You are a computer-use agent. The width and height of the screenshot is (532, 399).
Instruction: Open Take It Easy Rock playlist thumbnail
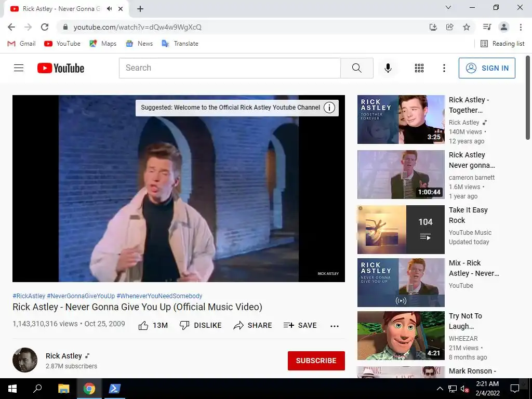(x=401, y=229)
